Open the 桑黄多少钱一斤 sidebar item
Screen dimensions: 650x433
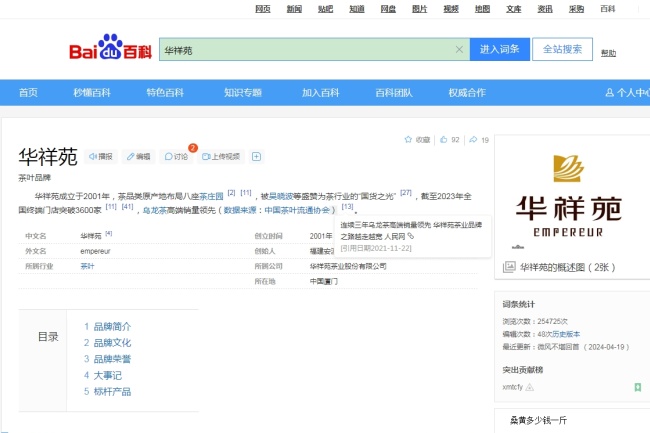pyautogui.click(x=538, y=421)
